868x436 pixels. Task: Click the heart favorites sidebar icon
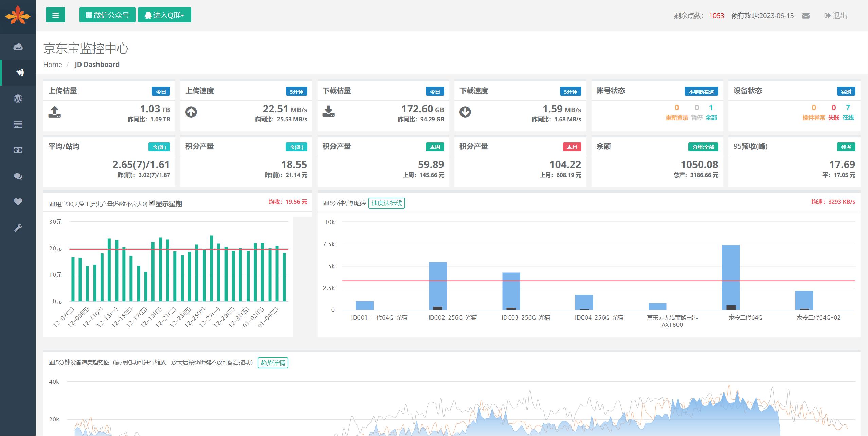pyautogui.click(x=18, y=202)
